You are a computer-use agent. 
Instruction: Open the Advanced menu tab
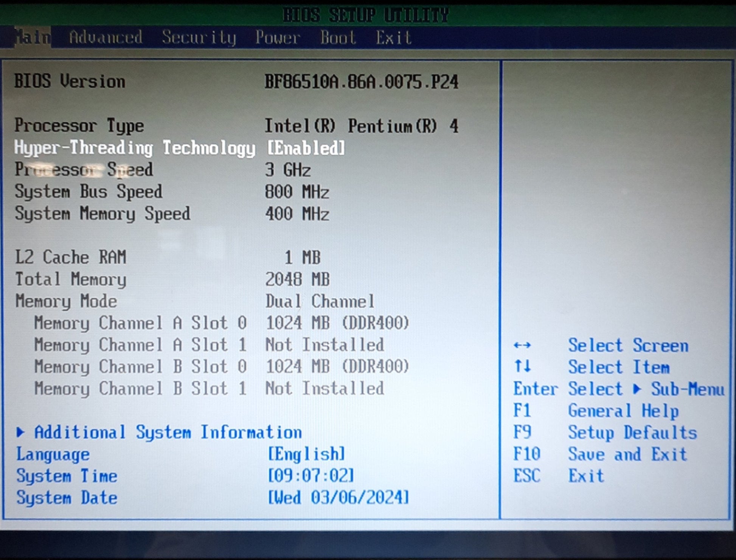coord(106,37)
